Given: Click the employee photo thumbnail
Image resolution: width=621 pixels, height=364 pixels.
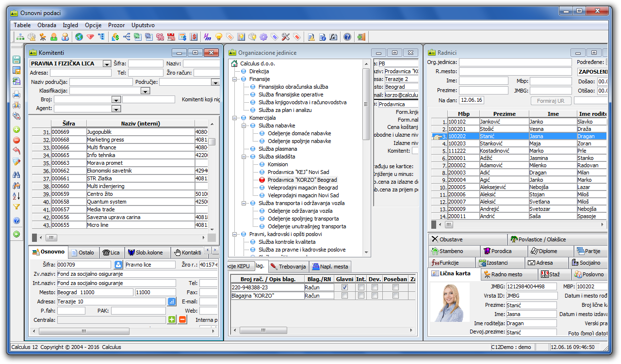Looking at the screenshot, I should point(449,302).
